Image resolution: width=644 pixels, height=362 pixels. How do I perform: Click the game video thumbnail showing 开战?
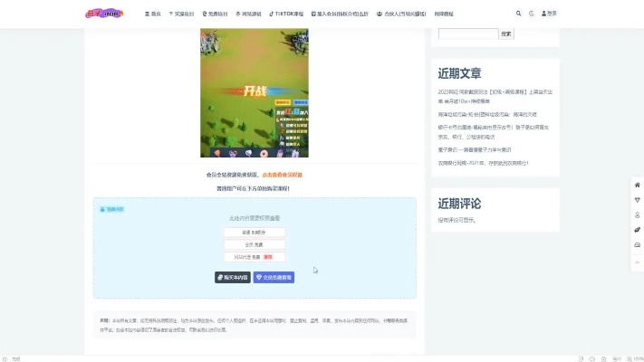point(254,92)
